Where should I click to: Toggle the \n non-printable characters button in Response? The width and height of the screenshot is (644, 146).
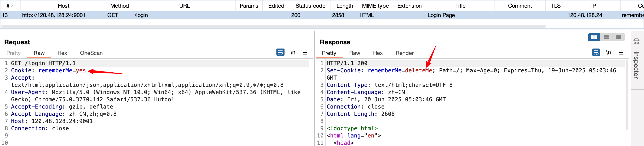[x=608, y=53]
